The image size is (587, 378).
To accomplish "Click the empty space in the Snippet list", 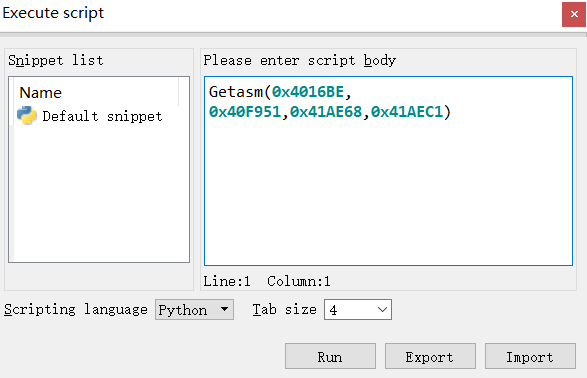I will pos(101,195).
